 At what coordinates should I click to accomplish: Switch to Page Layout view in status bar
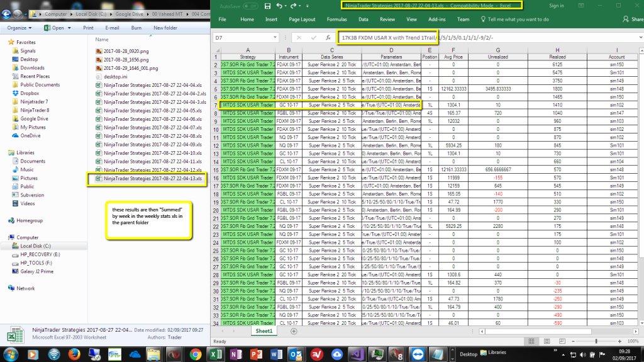click(547, 341)
